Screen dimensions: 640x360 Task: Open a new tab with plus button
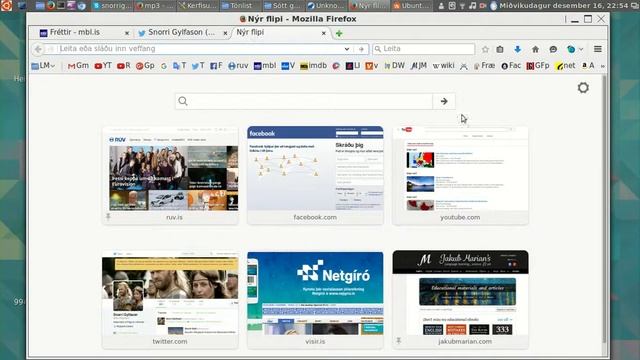point(339,33)
